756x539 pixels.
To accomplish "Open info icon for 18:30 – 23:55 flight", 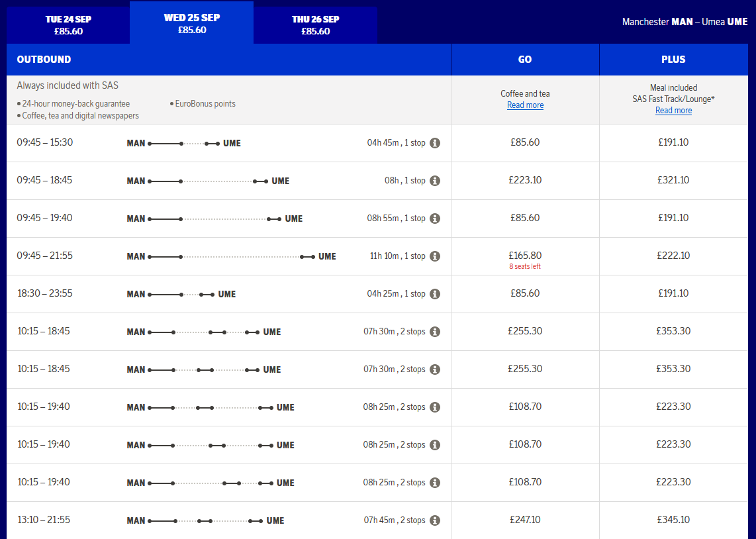I will (x=435, y=293).
